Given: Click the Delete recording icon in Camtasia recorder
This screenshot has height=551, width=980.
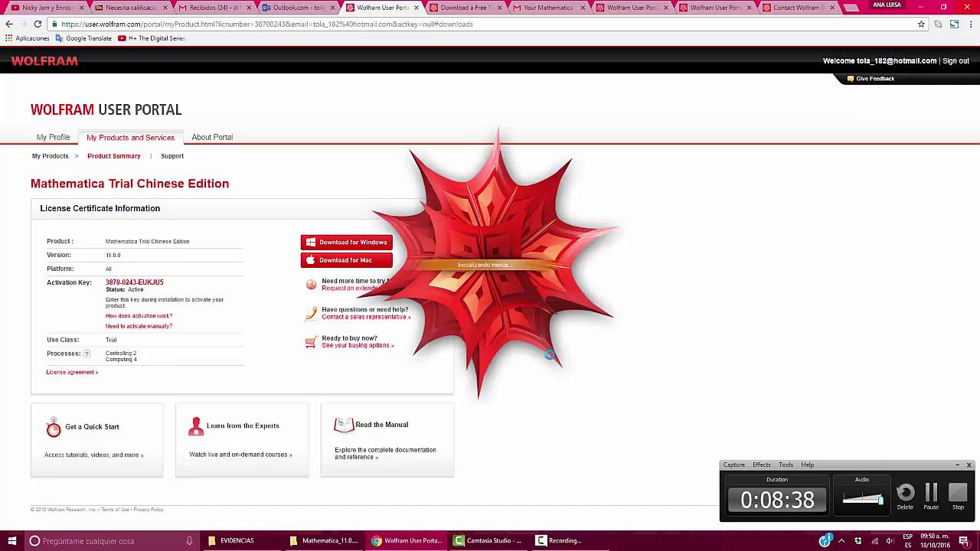Looking at the screenshot, I should pyautogui.click(x=905, y=492).
